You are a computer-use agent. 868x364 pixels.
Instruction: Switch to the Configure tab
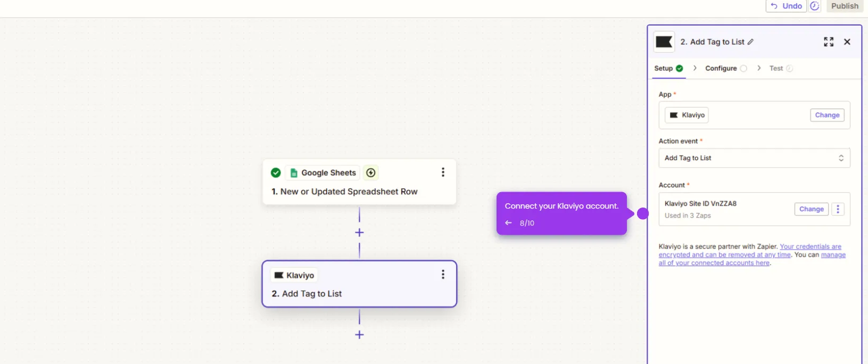[726, 68]
